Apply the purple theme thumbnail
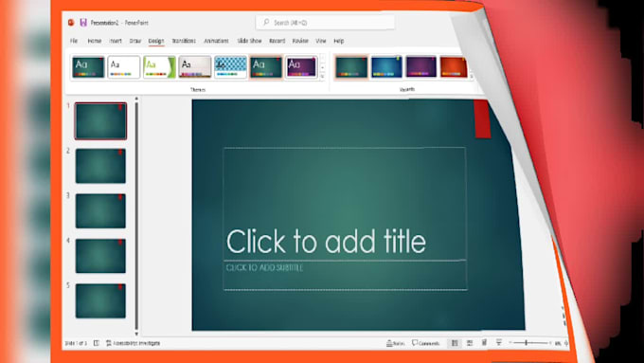This screenshot has height=363, width=644. pos(301,67)
